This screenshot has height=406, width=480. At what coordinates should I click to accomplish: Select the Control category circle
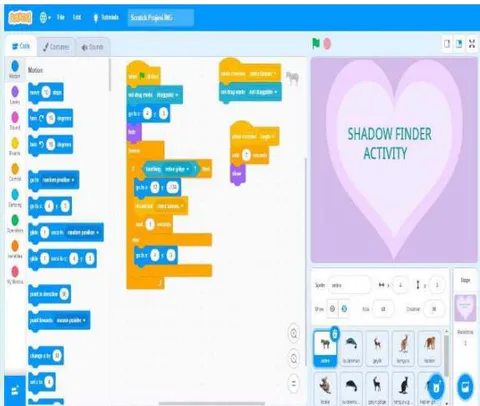click(x=15, y=169)
